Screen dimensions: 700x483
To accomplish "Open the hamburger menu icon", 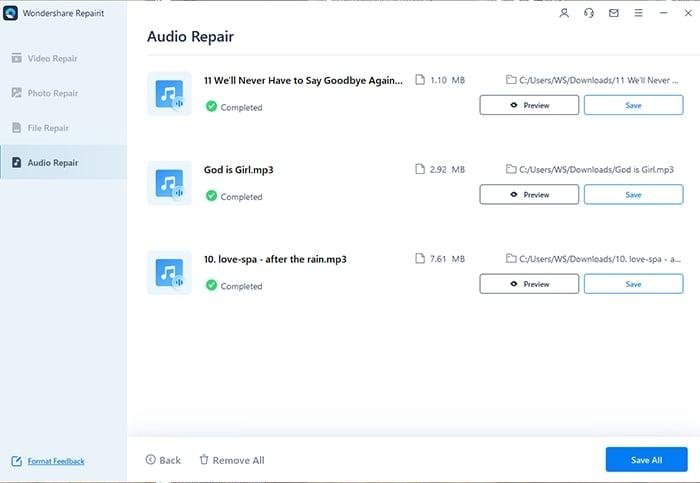I will [x=639, y=13].
